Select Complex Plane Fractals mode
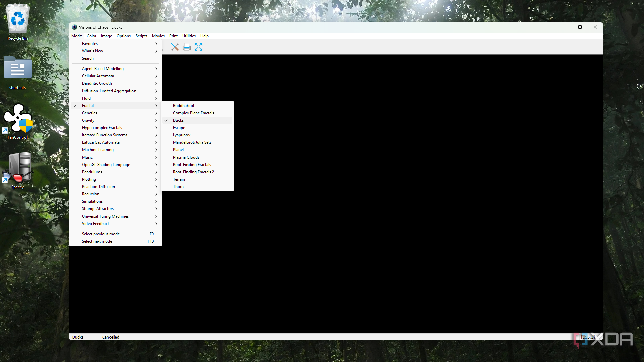Viewport: 644px width, 362px height. click(197, 113)
